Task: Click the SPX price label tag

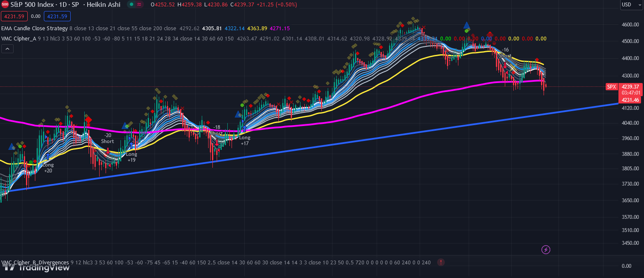Action: coord(611,87)
